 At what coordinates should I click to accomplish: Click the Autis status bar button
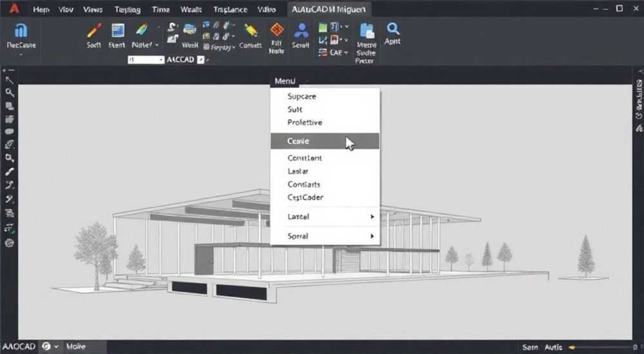pyautogui.click(x=553, y=348)
